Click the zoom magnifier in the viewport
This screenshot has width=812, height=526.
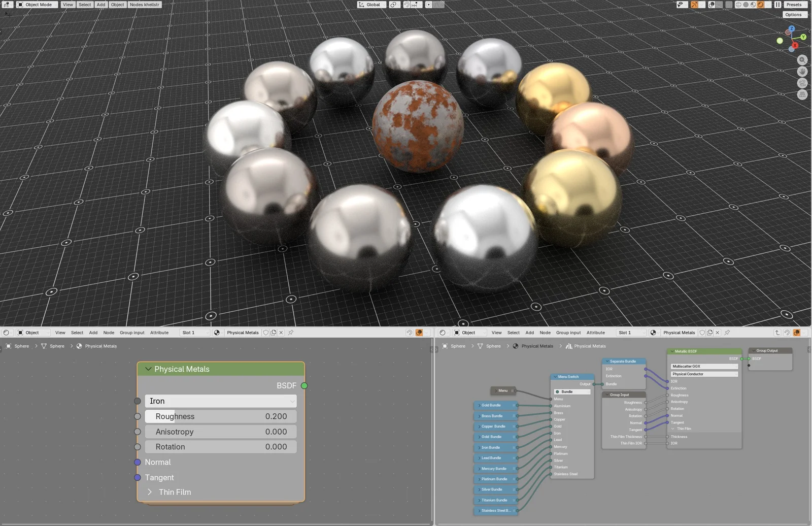802,60
